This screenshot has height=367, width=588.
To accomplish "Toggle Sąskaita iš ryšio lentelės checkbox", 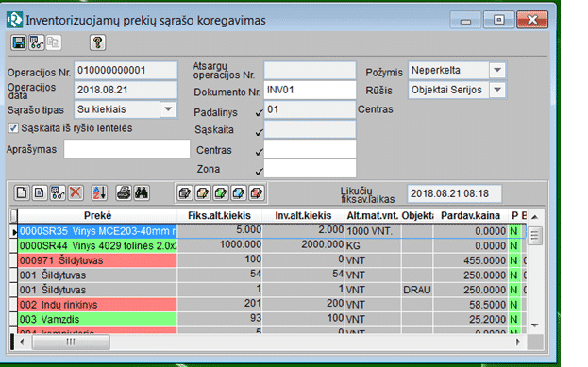I will pyautogui.click(x=13, y=128).
